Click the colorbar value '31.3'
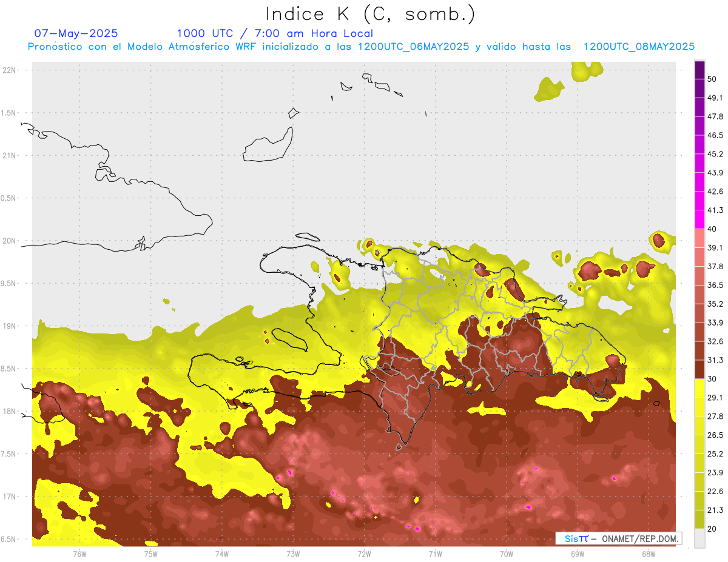The height and width of the screenshot is (562, 728). (x=715, y=360)
